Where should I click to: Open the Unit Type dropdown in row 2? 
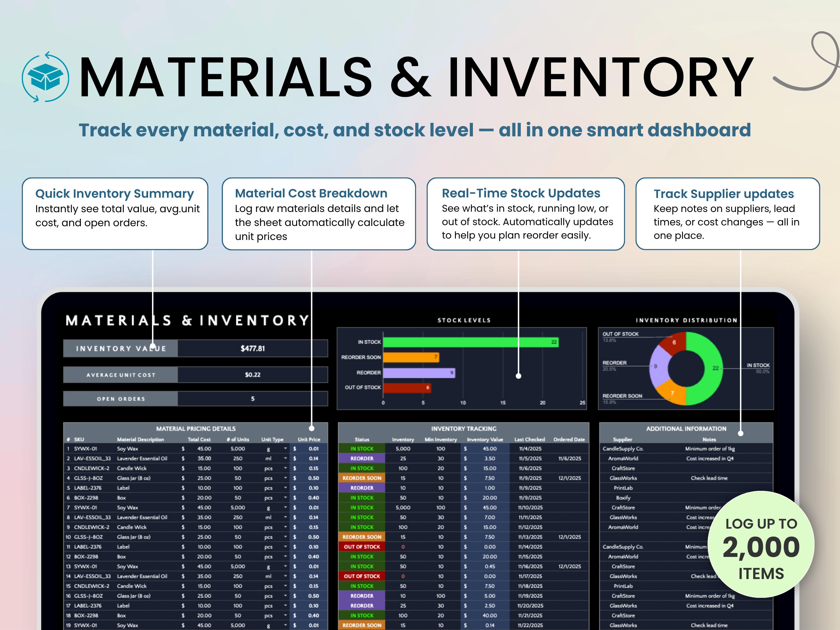point(285,458)
